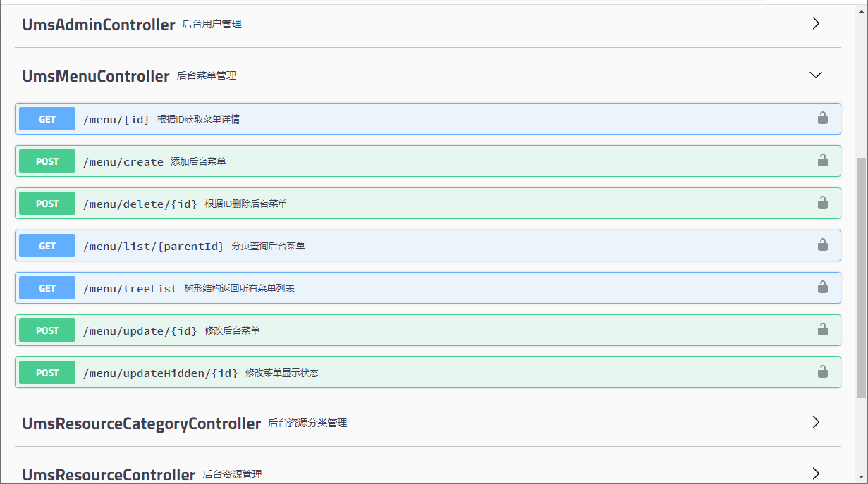Open the /menu/{id} endpoint path
This screenshot has height=484, width=868.
click(x=116, y=120)
